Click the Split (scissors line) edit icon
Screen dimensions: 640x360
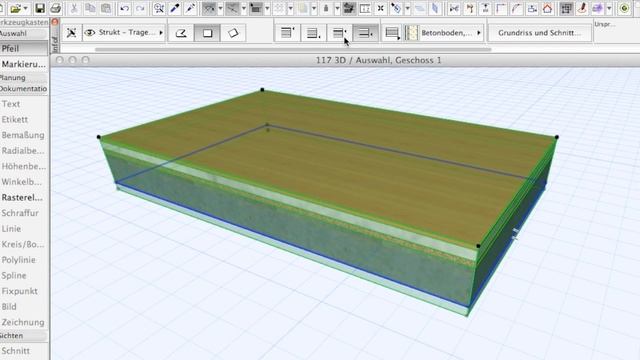[454, 8]
